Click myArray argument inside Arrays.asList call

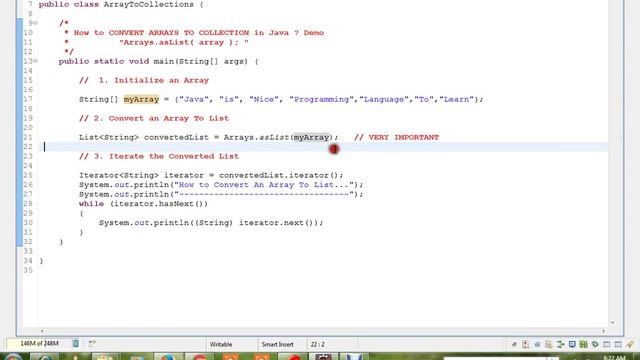point(311,137)
